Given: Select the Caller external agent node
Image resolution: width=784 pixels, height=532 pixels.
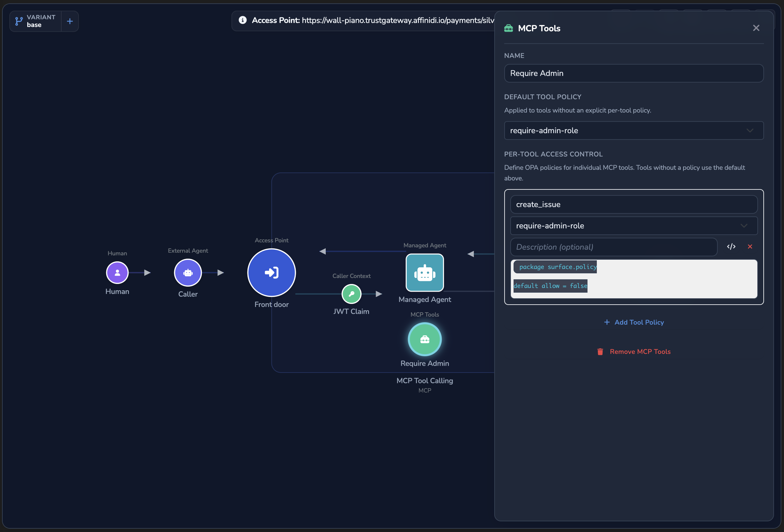Looking at the screenshot, I should point(188,272).
